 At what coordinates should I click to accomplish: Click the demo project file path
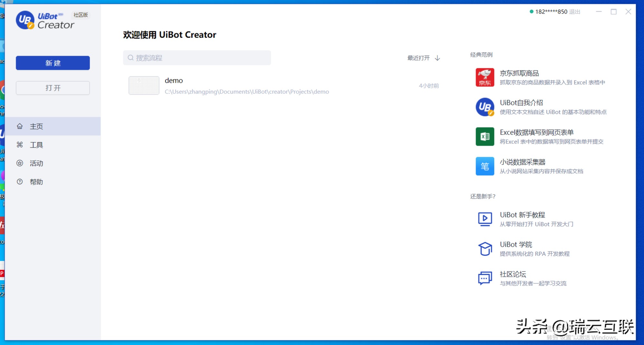pyautogui.click(x=247, y=92)
